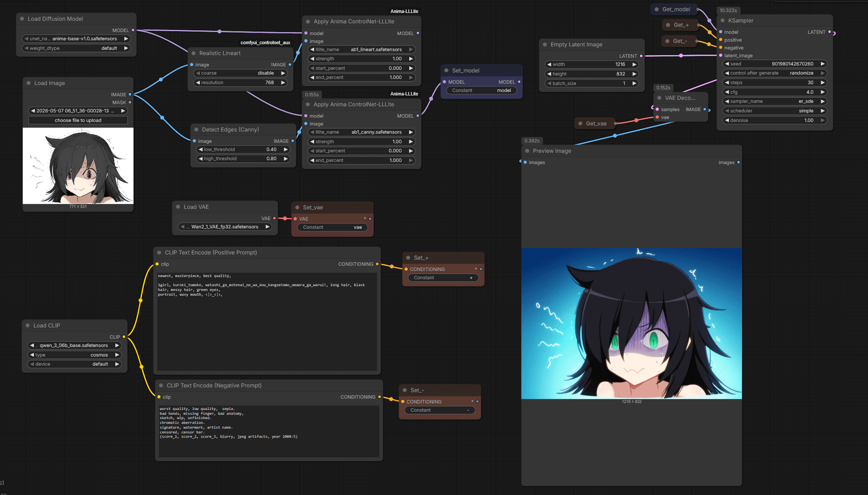The image size is (868, 495).
Task: Edit start_percent in the ab1_lineart ControlNet node
Action: [362, 68]
